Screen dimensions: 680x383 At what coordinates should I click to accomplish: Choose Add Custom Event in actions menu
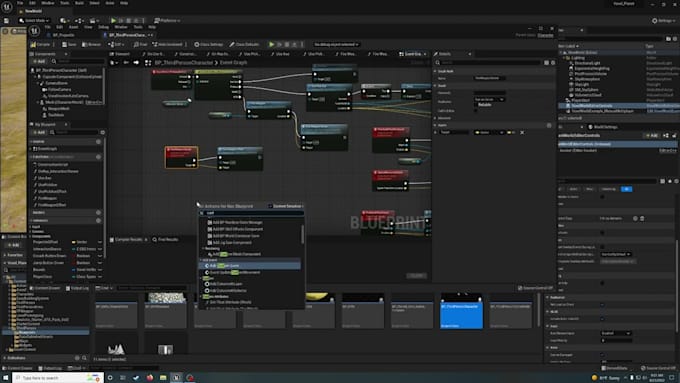point(250,265)
